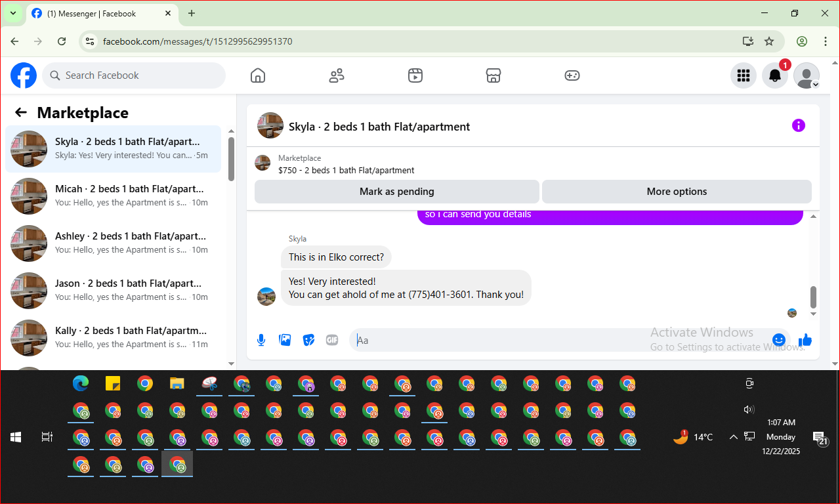Open Ashley's conversation in the list
The height and width of the screenshot is (504, 840).
click(x=113, y=243)
